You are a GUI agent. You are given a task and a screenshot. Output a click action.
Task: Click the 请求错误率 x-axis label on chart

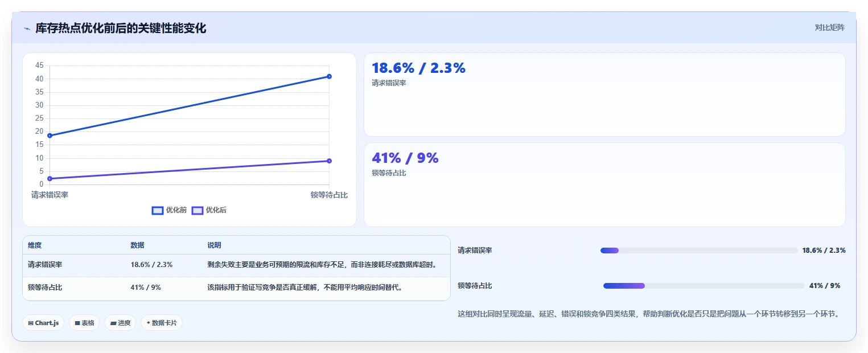coord(50,195)
